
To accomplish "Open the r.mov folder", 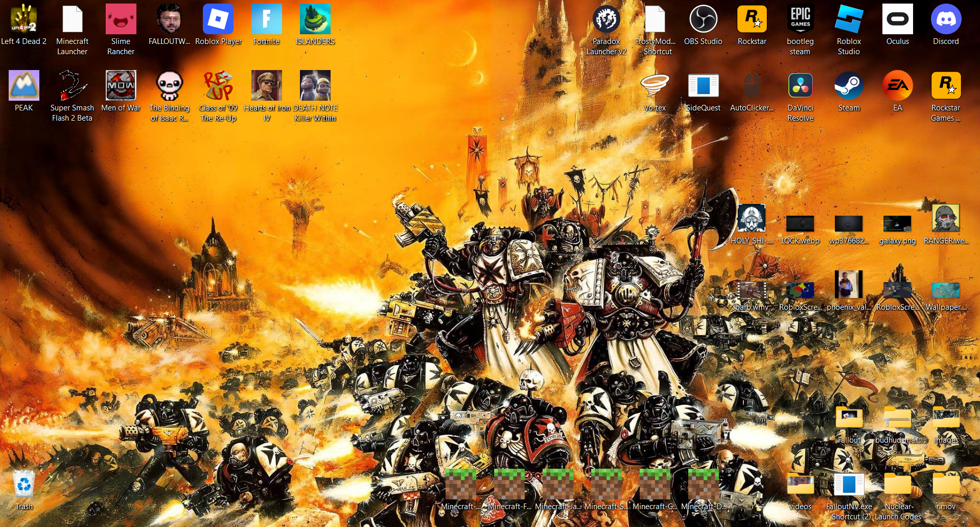I will tap(946, 484).
